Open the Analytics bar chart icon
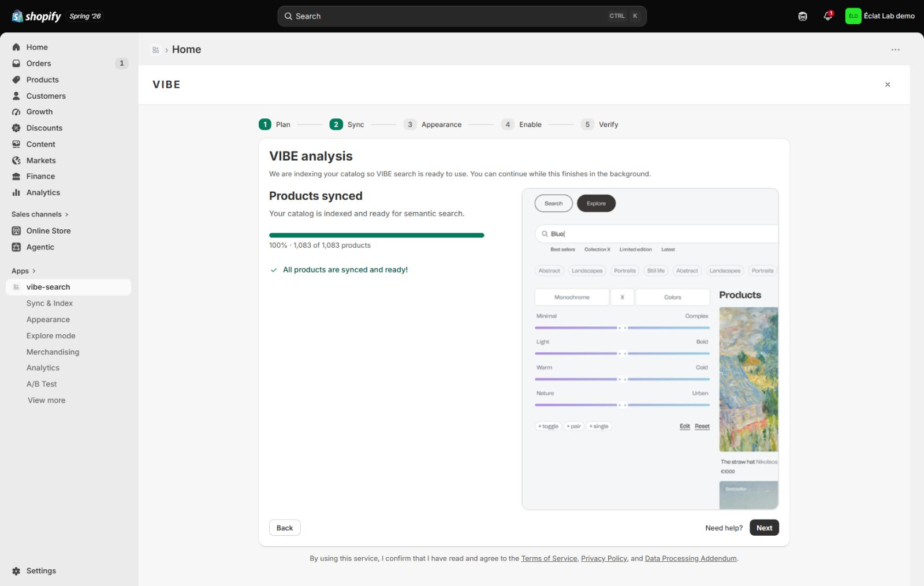Image resolution: width=924 pixels, height=586 pixels. tap(16, 193)
